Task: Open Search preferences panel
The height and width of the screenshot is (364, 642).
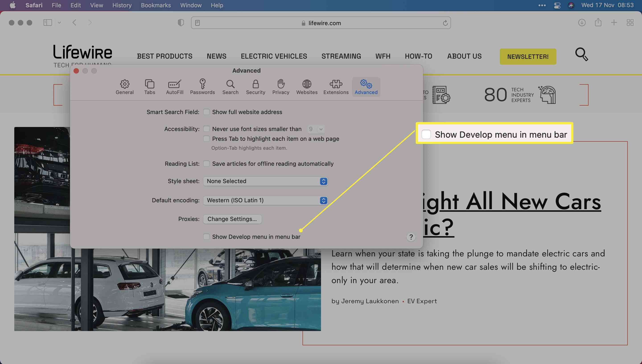Action: pos(230,86)
